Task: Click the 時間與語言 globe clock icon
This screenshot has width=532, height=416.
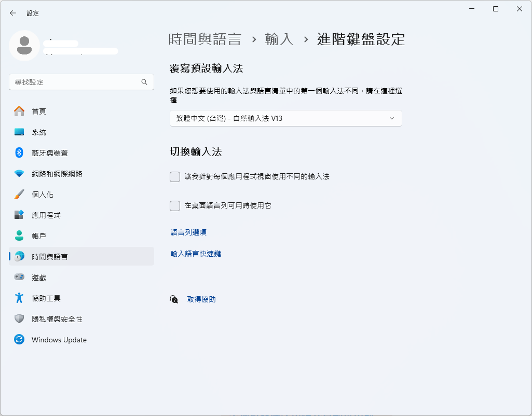Action: pos(19,256)
